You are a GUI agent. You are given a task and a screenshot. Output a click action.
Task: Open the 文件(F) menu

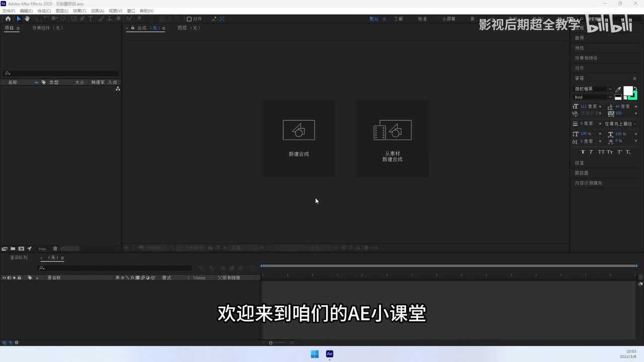9,11
